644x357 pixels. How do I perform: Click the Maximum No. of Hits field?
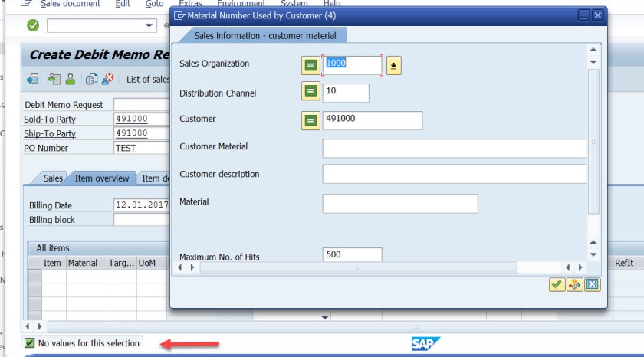coord(352,254)
